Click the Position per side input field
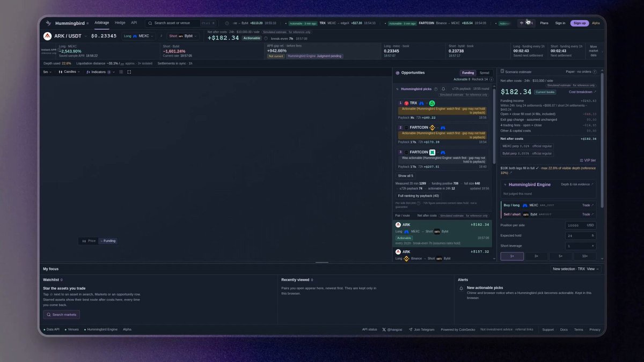This screenshot has width=644, height=362. pos(581,225)
